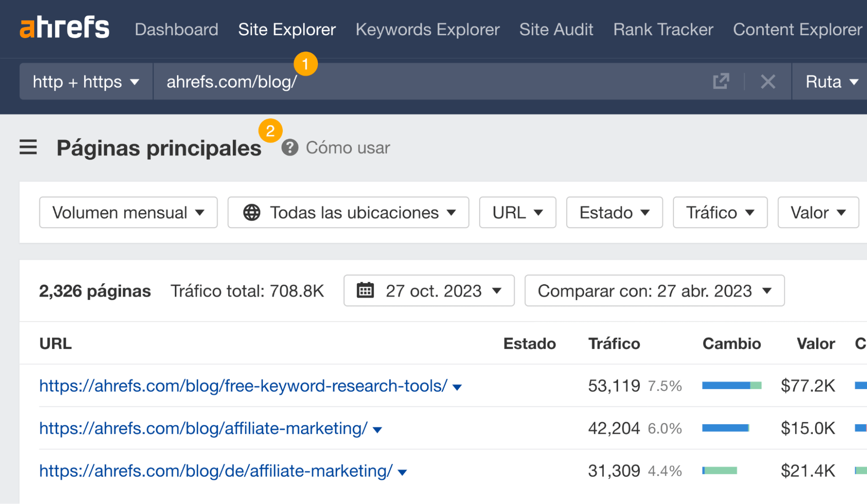Go to Rank Tracker

pos(662,29)
